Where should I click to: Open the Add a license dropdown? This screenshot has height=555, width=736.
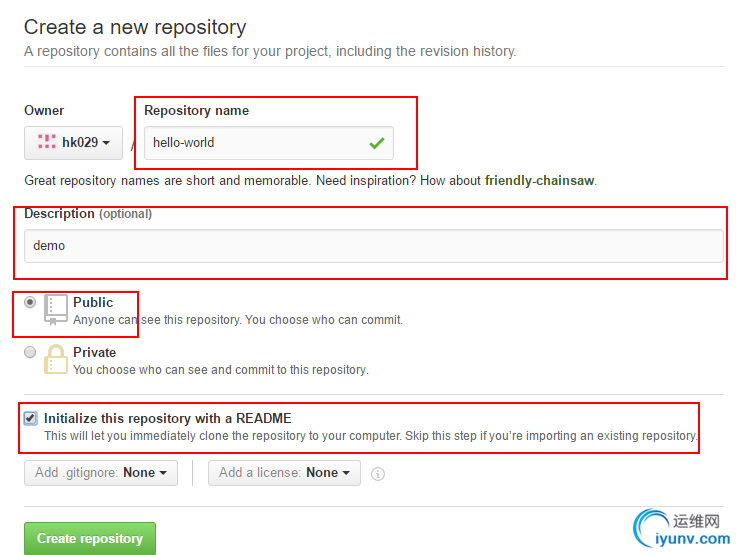pyautogui.click(x=284, y=473)
